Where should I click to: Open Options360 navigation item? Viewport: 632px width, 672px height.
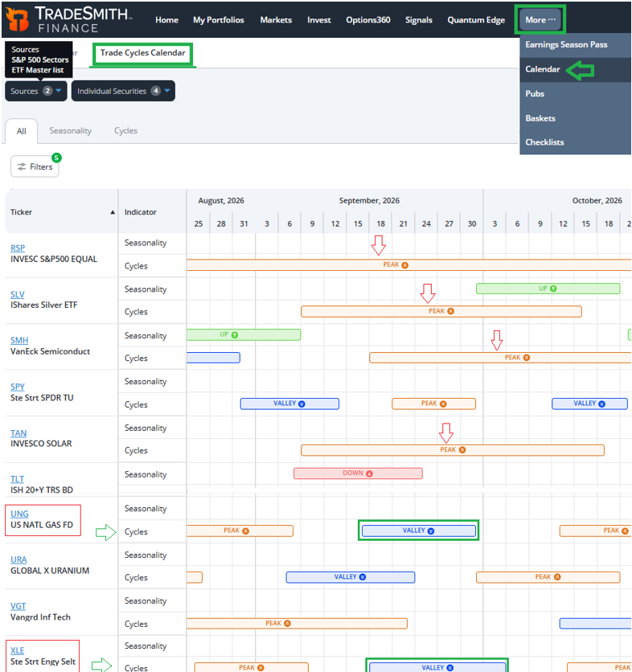coord(368,20)
